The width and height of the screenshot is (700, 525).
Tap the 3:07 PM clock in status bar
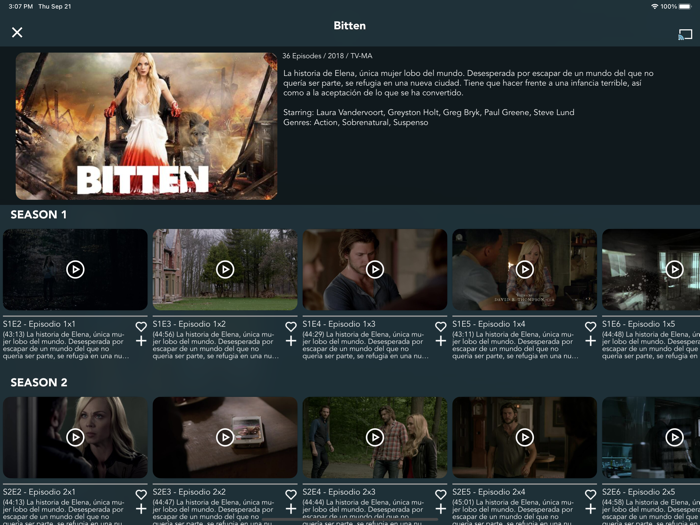point(21,6)
